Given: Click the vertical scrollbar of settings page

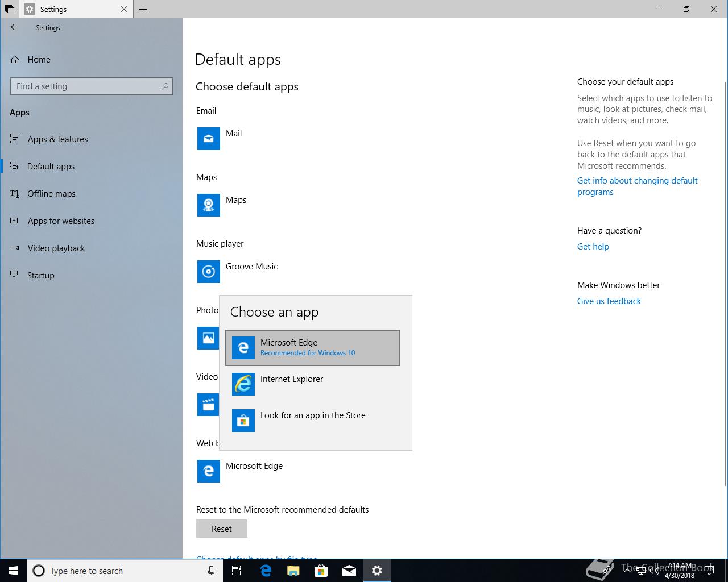Looking at the screenshot, I should pos(725,284).
